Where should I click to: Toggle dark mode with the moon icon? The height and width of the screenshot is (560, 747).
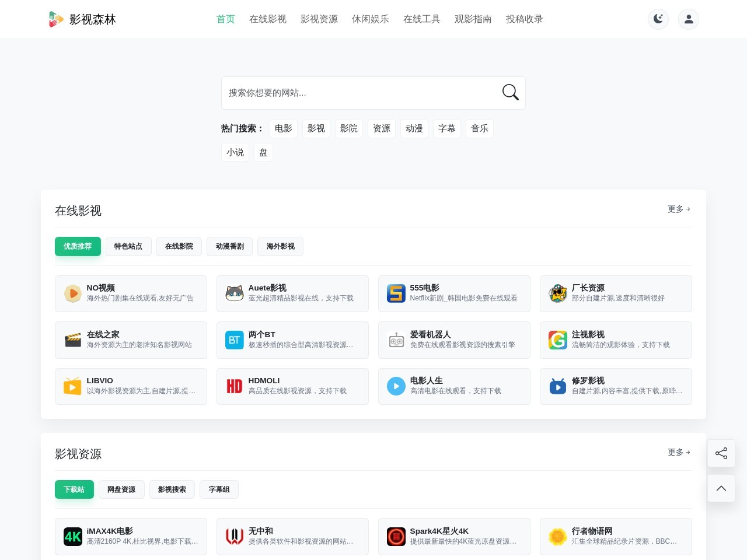click(x=658, y=19)
